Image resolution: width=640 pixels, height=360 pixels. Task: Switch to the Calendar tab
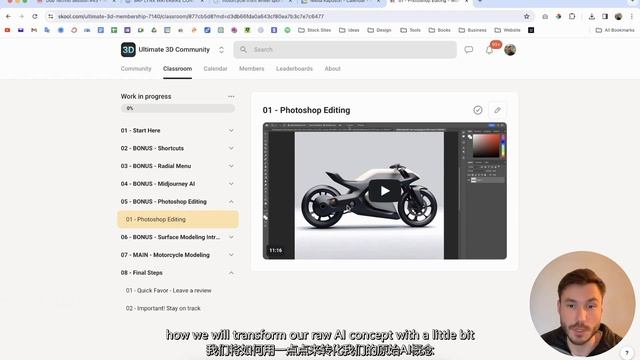(x=215, y=69)
